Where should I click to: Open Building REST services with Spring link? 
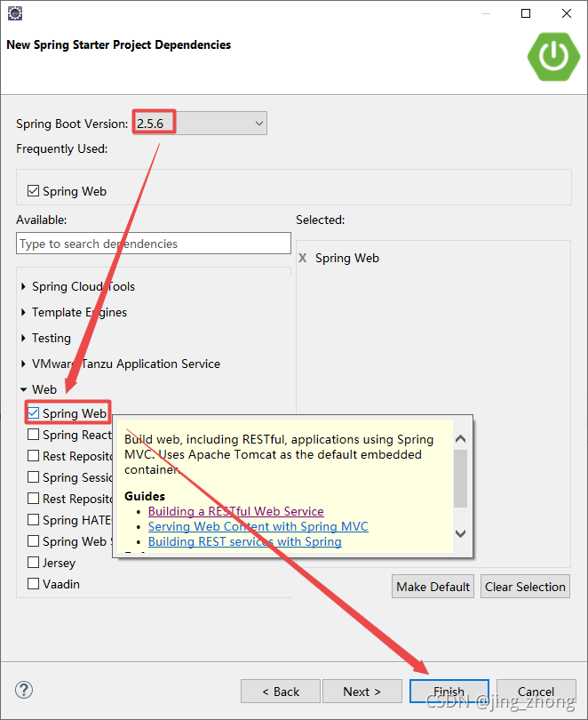point(245,541)
